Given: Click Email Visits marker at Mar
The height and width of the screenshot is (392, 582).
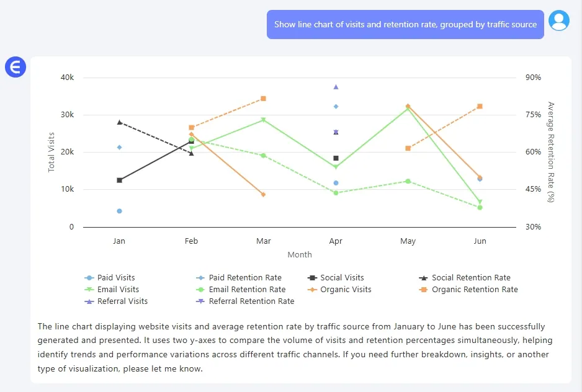Looking at the screenshot, I should 263,120.
